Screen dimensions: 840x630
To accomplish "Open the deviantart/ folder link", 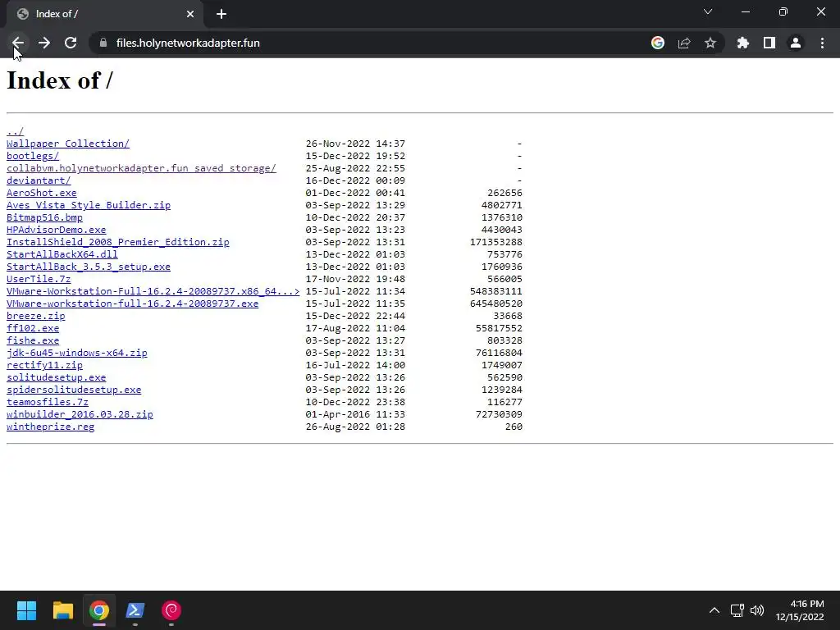I will click(x=39, y=180).
